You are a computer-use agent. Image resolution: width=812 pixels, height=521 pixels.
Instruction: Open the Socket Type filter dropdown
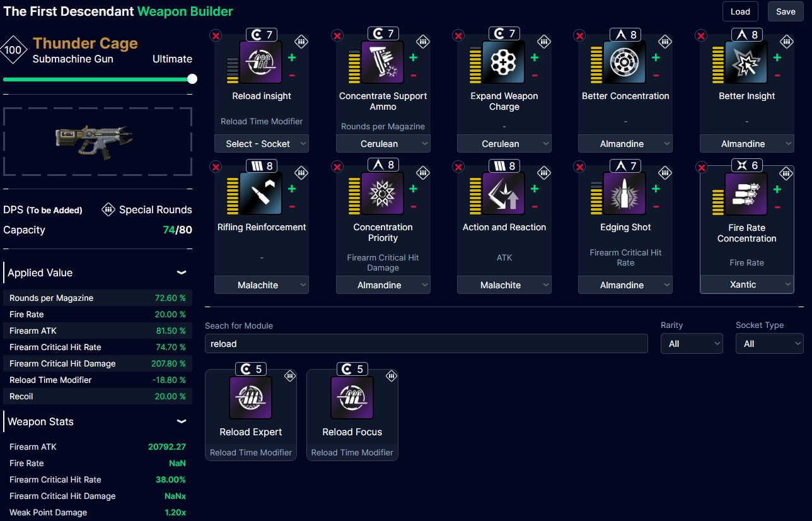pos(770,344)
